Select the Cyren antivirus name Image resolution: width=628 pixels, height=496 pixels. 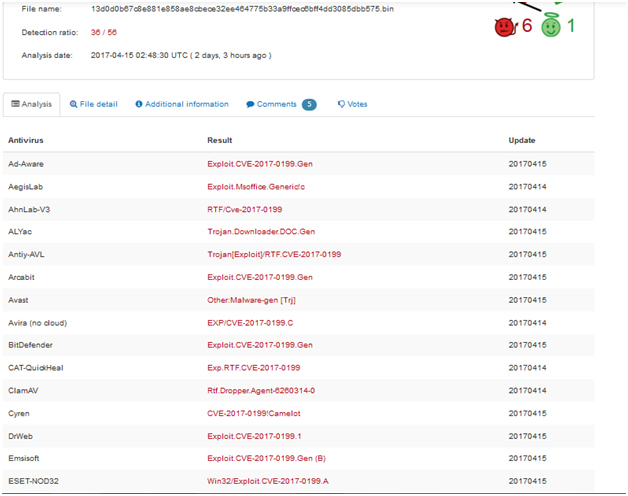[19, 413]
